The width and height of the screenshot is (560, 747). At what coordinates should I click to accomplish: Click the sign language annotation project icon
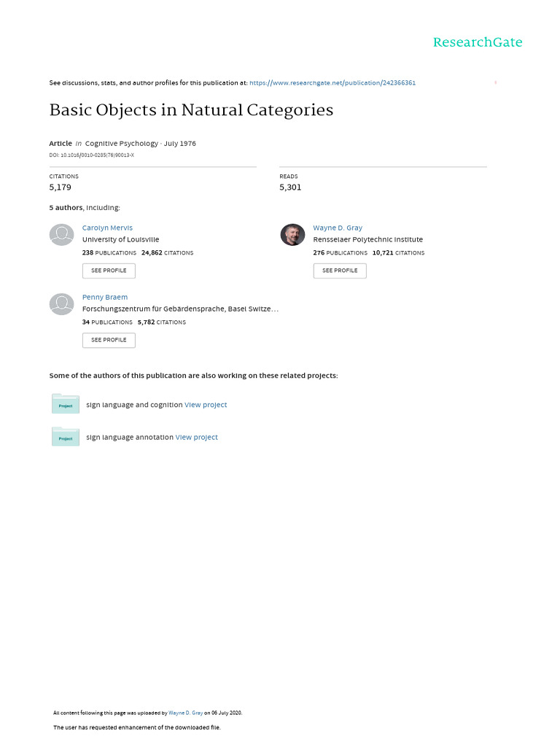tap(66, 437)
